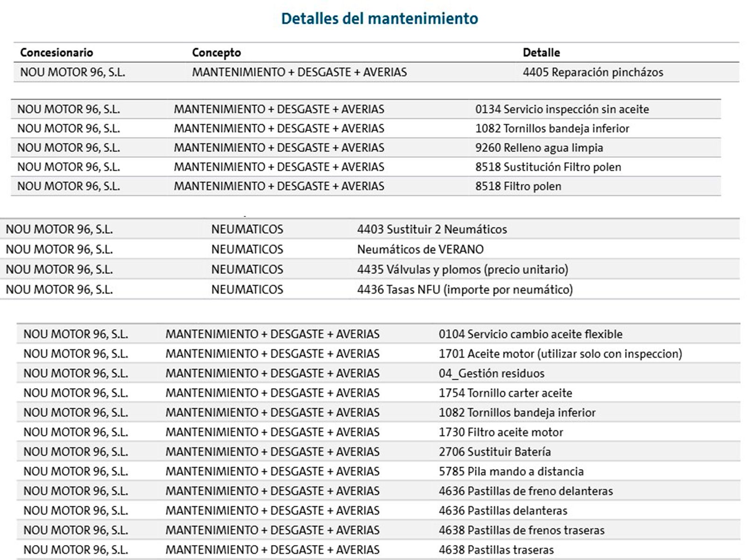Click '1730 Filtro aceite motor' detail
Viewport: 747px width, 560px height.
[501, 432]
